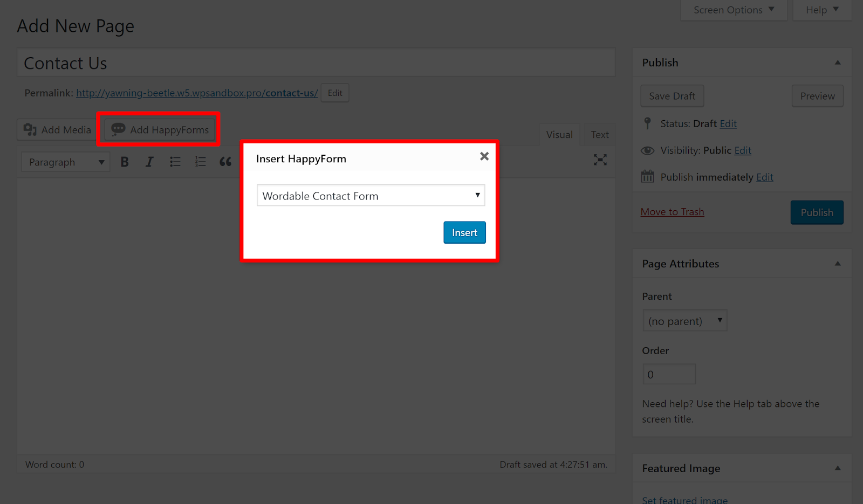Click the Add HappyForms speech-bubble button
Image resolution: width=863 pixels, height=504 pixels.
click(x=158, y=129)
